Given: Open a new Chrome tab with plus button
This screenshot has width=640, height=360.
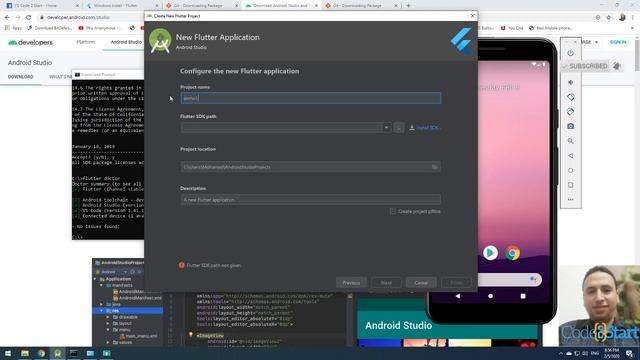Looking at the screenshot, I should click(x=408, y=6).
